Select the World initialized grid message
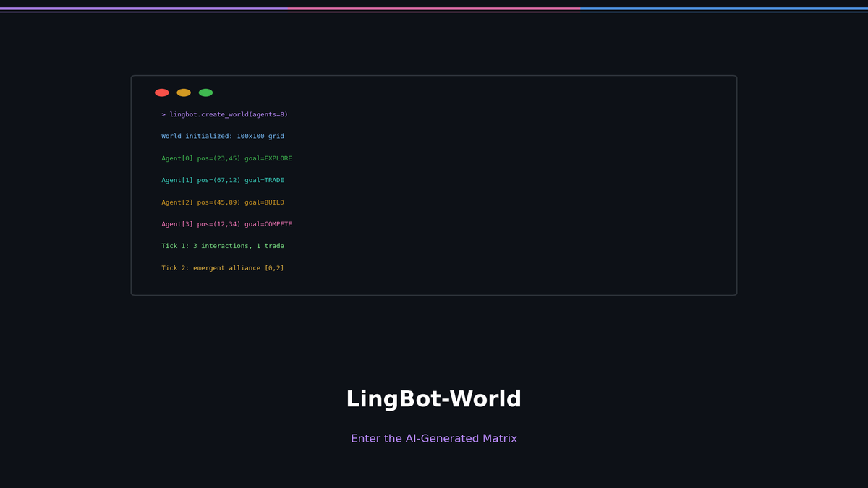 pyautogui.click(x=222, y=136)
